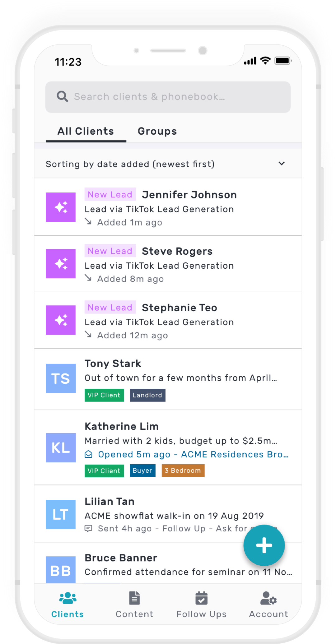Expand the sort order chevron

click(281, 164)
